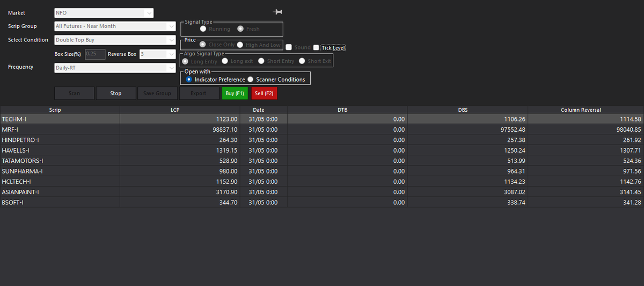Enable the Sound checkbox
The image size is (644, 286).
pos(289,47)
